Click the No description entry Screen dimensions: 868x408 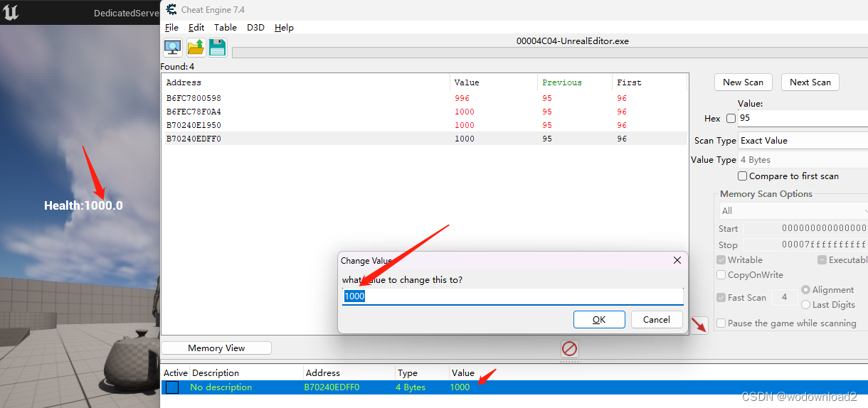[221, 387]
